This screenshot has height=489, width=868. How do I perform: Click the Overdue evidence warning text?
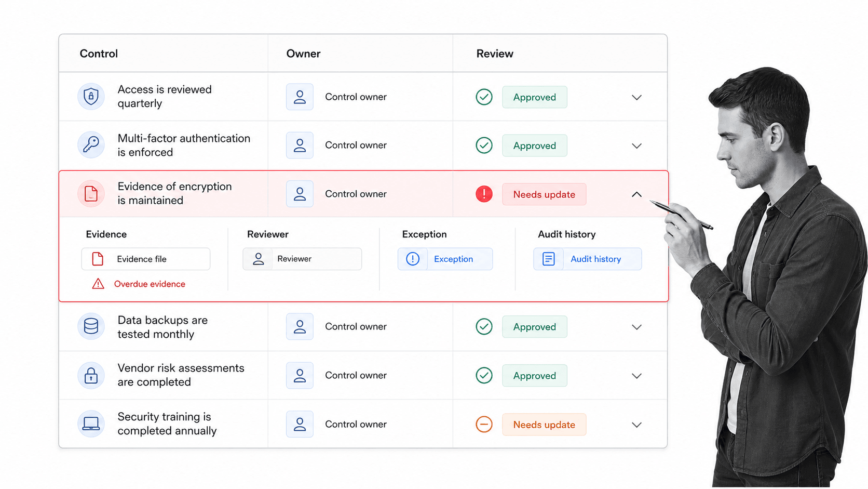tap(150, 284)
